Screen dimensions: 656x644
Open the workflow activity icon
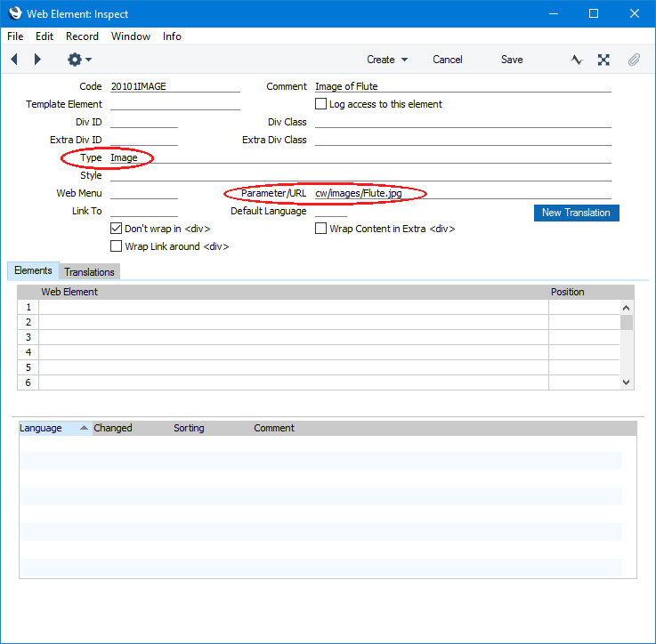coord(577,60)
